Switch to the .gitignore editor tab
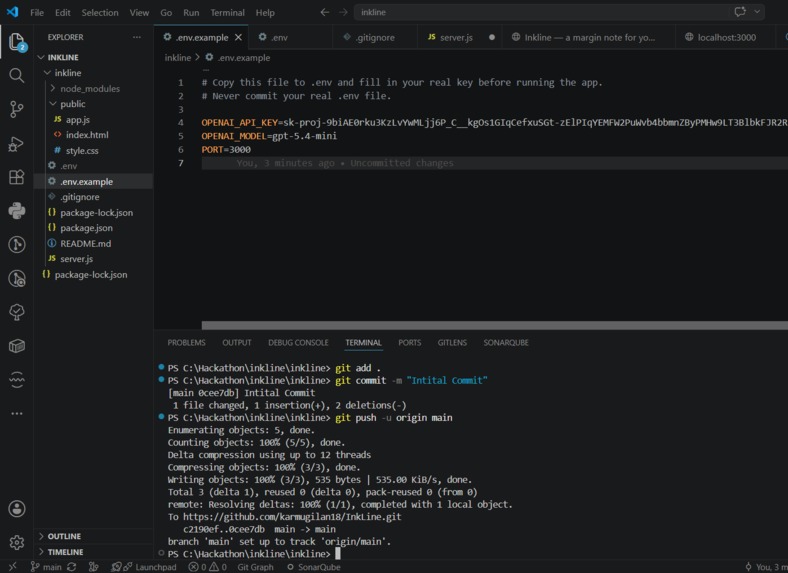Viewport: 788px width, 573px height. [375, 37]
